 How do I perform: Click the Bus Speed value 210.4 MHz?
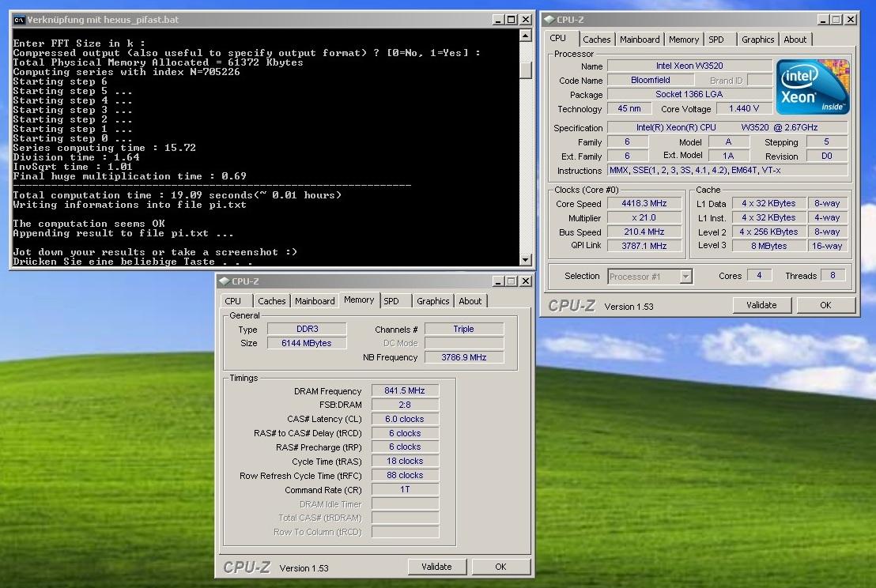(x=644, y=232)
